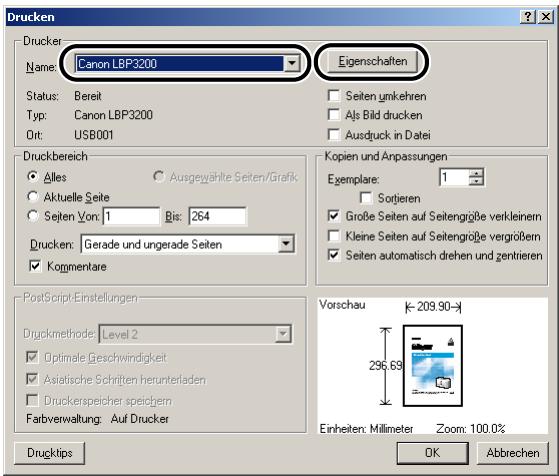
Task: Click the Zoom: 100.0% text
Action: [471, 429]
